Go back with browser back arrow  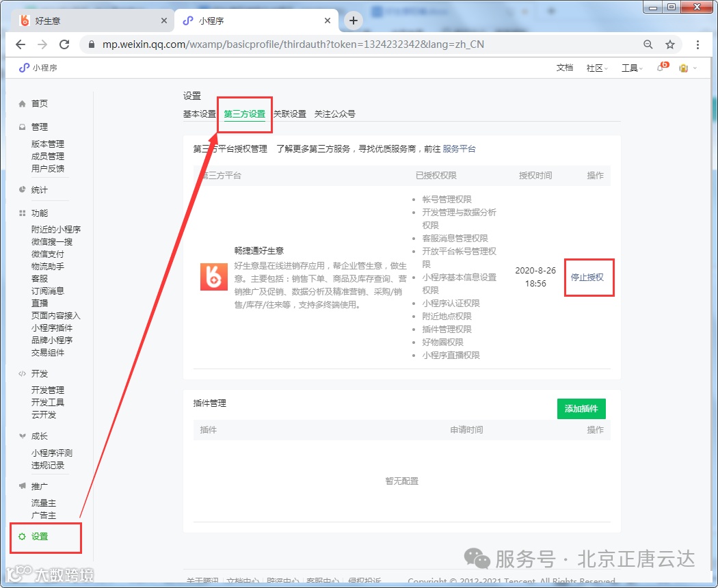21,44
